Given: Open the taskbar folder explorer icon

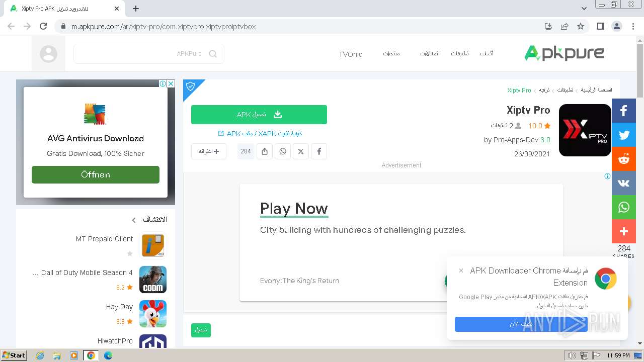Looking at the screenshot, I should pyautogui.click(x=57, y=355).
